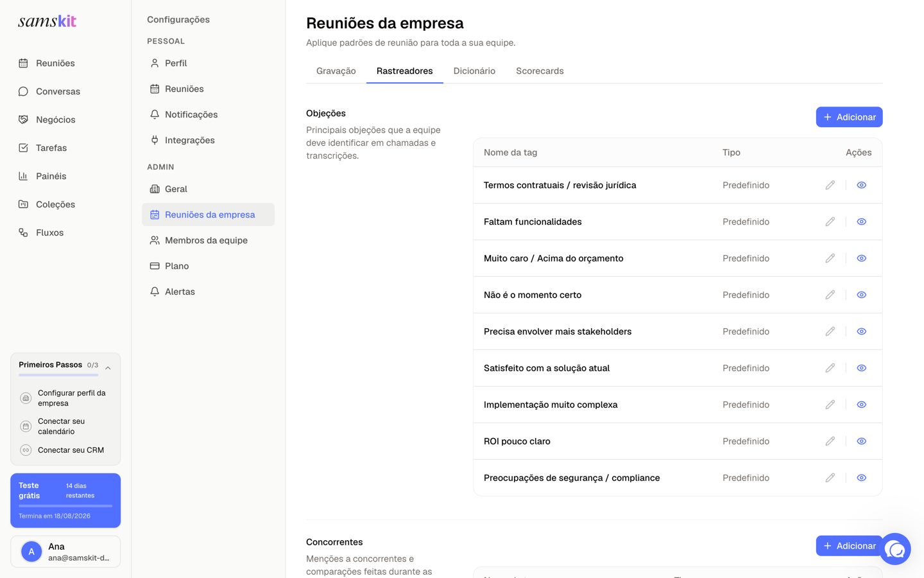This screenshot has width=924, height=578.
Task: Toggle visibility of 'Termos contratuais / revisão jurídica'
Action: coord(861,185)
